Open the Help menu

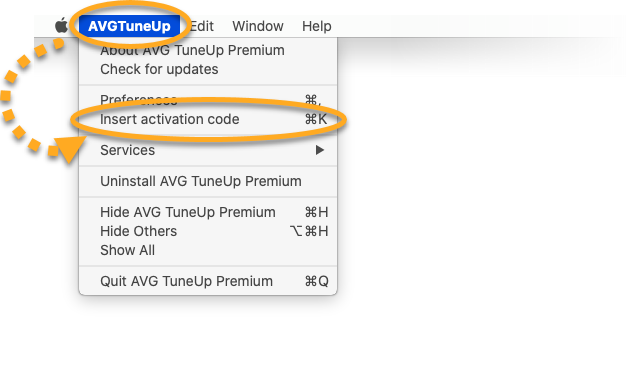[x=316, y=26]
